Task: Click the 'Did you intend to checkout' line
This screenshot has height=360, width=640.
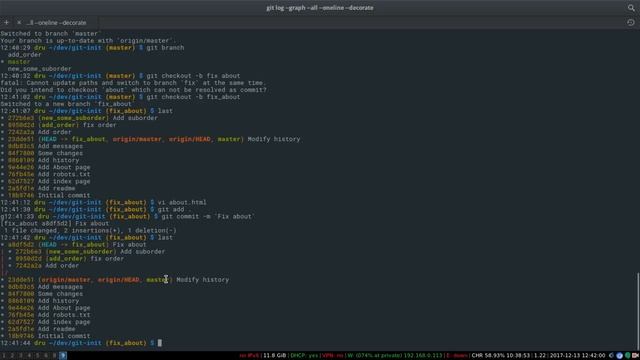Action: pyautogui.click(x=133, y=90)
